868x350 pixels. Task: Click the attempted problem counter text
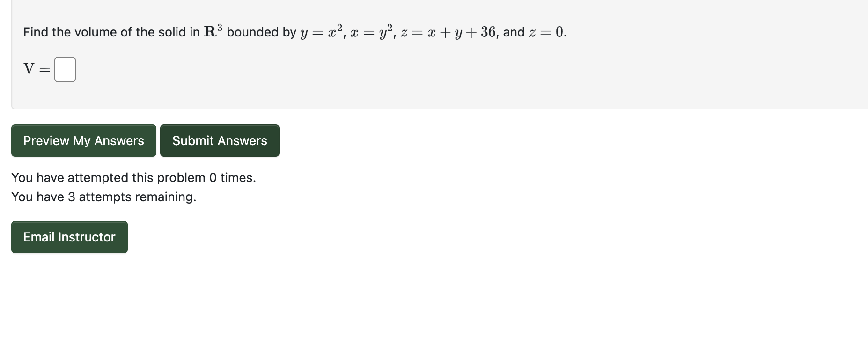pyautogui.click(x=133, y=177)
